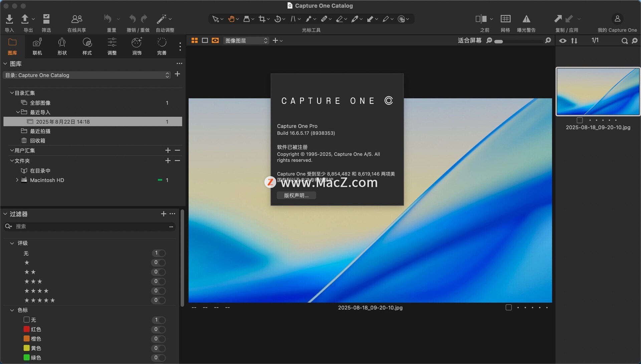
Task: Switch to the Tether (联机) tool tab
Action: 37,46
